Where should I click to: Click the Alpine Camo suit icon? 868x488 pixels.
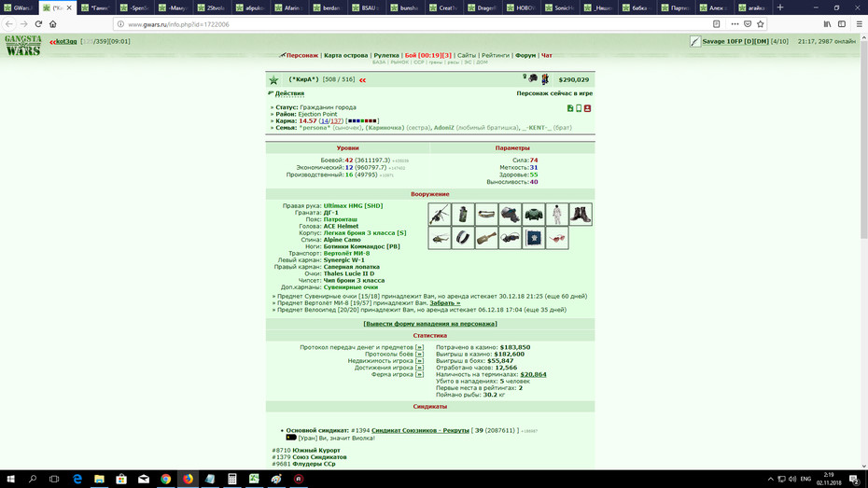[x=557, y=214]
